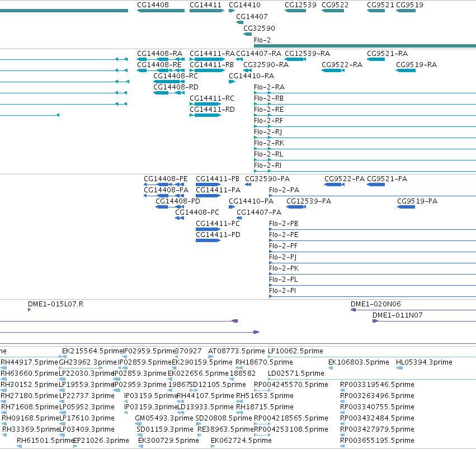Select protein Flo-2-PB label
The image size is (476, 449).
pyautogui.click(x=284, y=224)
